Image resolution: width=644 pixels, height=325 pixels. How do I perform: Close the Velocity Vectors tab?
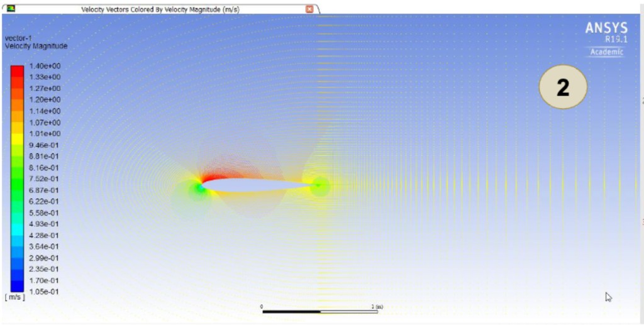click(309, 9)
